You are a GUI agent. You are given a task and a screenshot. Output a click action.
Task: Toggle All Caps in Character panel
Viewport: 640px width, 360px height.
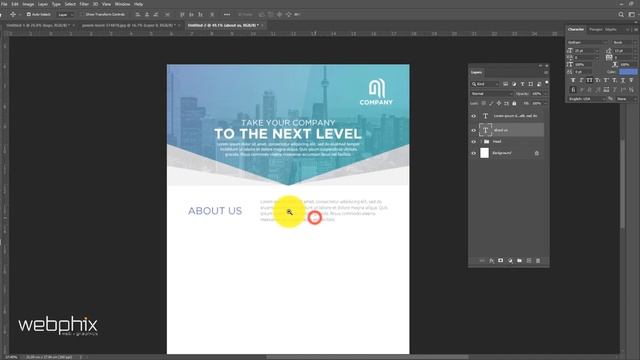coord(589,80)
